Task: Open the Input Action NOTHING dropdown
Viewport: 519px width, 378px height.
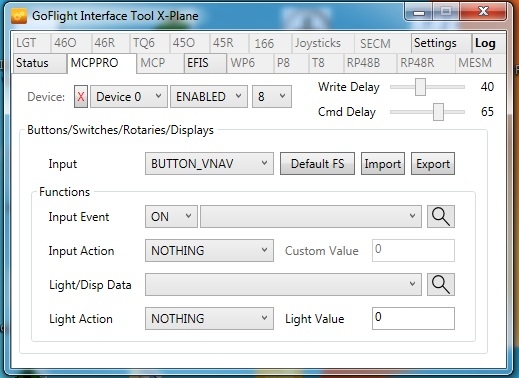Action: click(x=209, y=250)
